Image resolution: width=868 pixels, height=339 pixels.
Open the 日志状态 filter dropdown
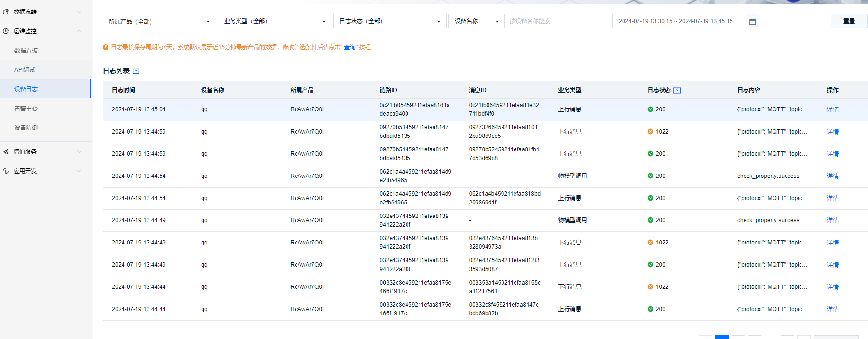click(x=390, y=21)
